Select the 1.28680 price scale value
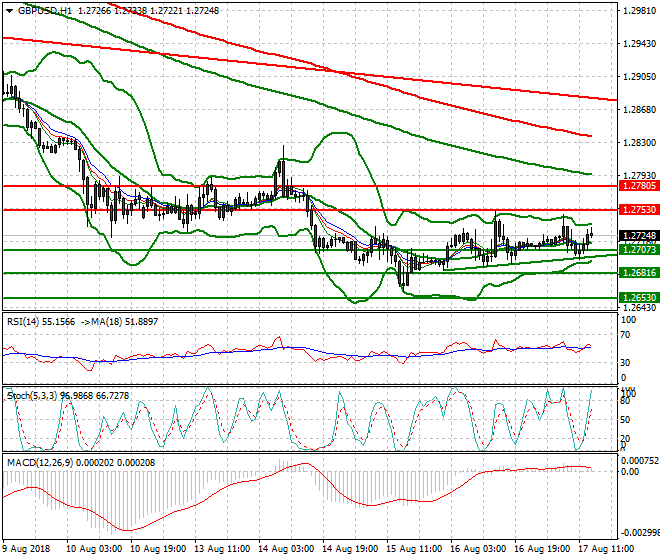Image resolution: width=660 pixels, height=560 pixels. pyautogui.click(x=639, y=109)
